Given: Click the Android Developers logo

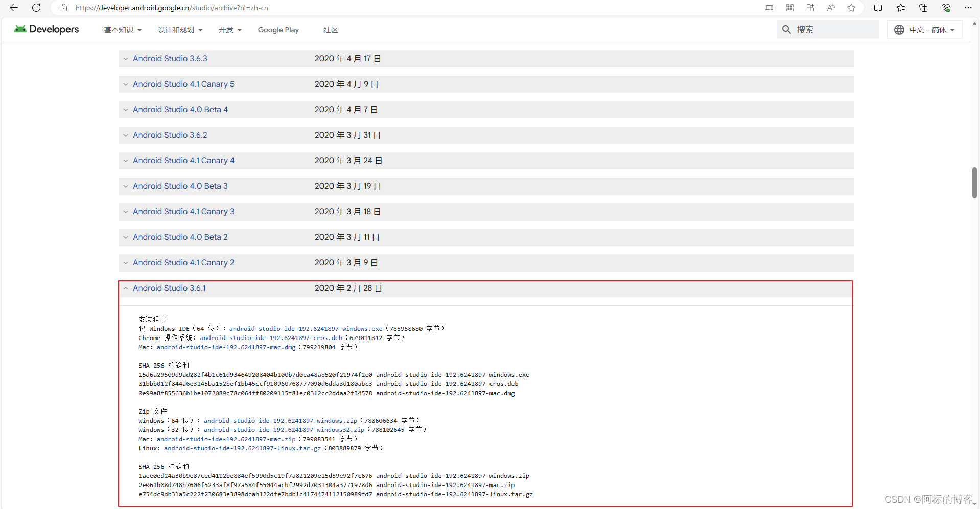Looking at the screenshot, I should pyautogui.click(x=46, y=29).
